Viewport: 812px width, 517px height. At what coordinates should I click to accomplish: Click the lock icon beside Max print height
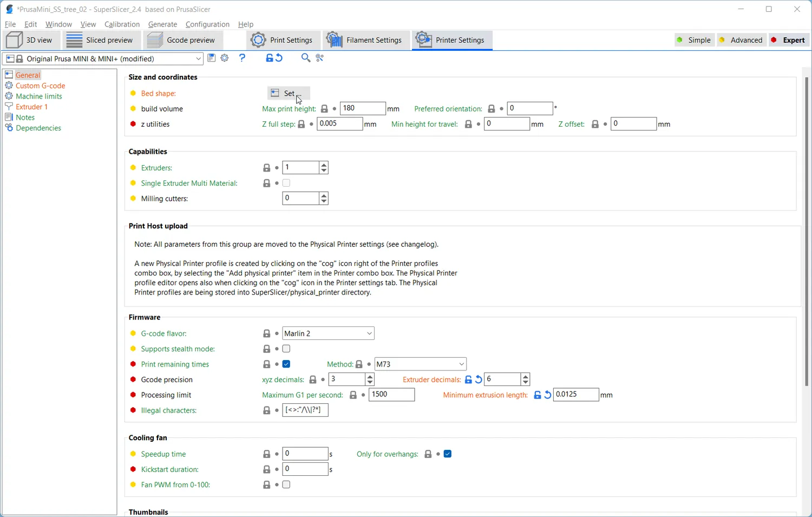(x=325, y=109)
